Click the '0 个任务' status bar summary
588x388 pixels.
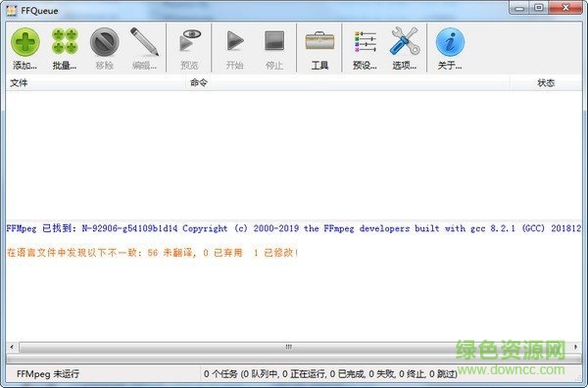point(330,373)
